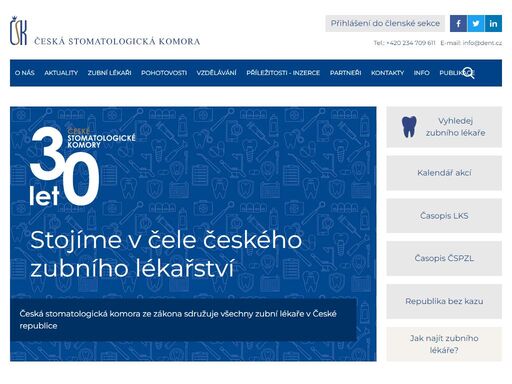Open the Twitter social icon
This screenshot has width=512, height=384.
tap(476, 24)
